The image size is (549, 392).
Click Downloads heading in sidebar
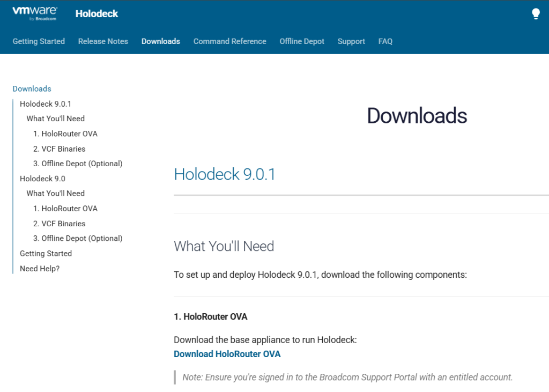pyautogui.click(x=32, y=89)
